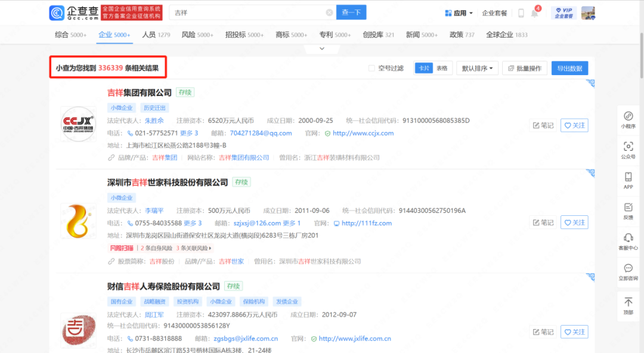Select 新闻 tab
Image resolution: width=644 pixels, height=353 pixels.
click(422, 35)
